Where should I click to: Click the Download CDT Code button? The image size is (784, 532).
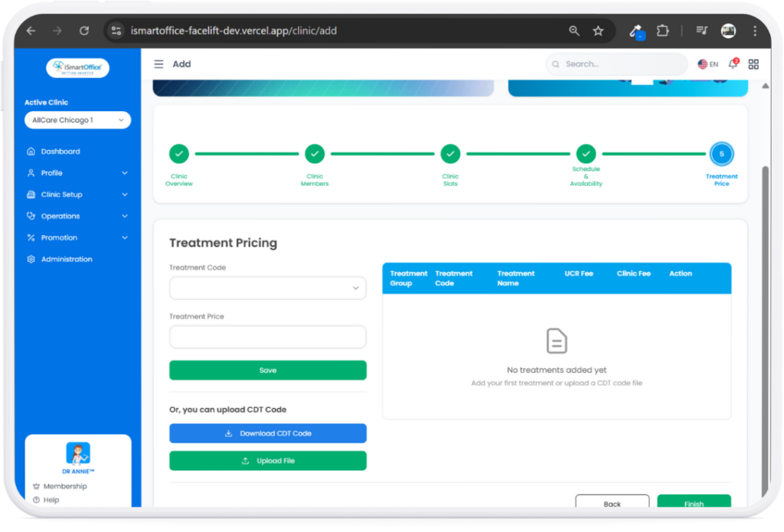(x=267, y=433)
